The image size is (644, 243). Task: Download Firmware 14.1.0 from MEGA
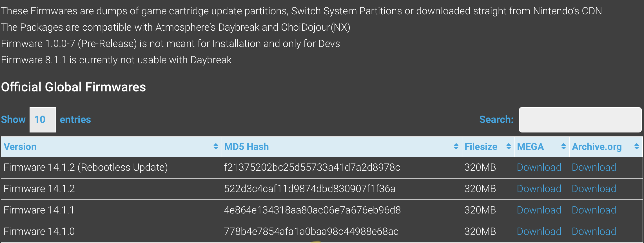point(539,231)
